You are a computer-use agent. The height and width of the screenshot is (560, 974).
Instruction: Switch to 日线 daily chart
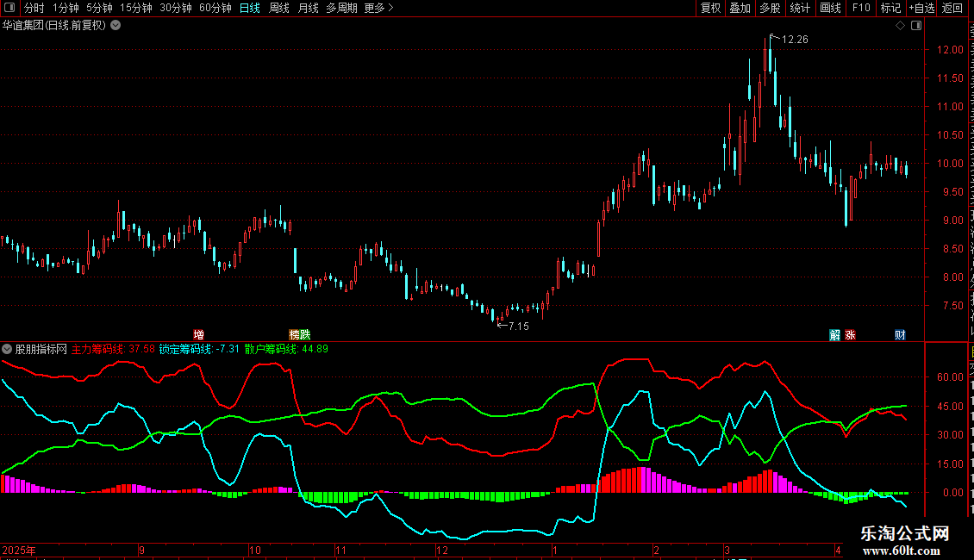(250, 8)
